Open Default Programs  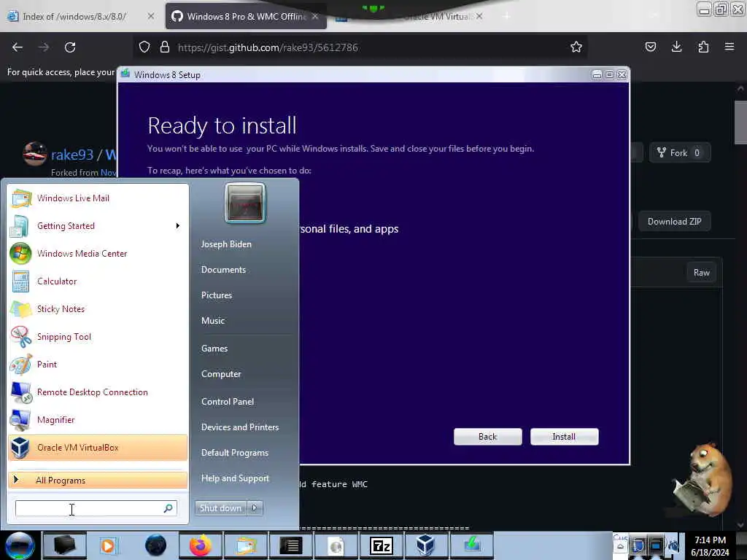pyautogui.click(x=235, y=452)
